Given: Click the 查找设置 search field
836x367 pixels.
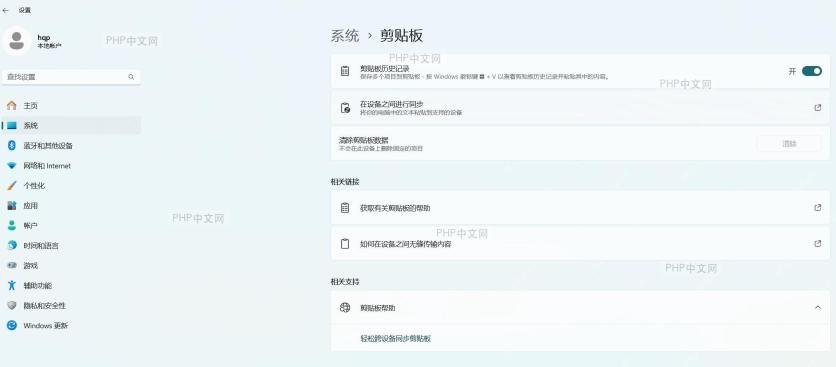Looking at the screenshot, I should pos(71,77).
